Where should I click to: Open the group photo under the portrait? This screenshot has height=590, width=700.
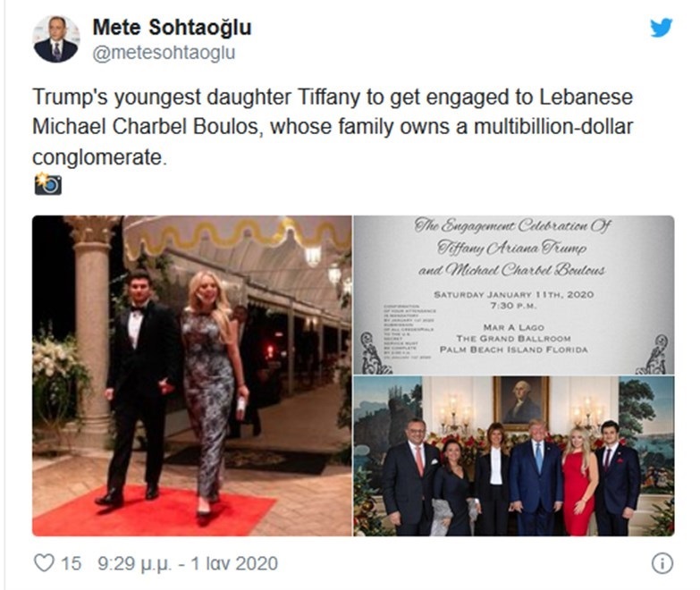click(514, 456)
